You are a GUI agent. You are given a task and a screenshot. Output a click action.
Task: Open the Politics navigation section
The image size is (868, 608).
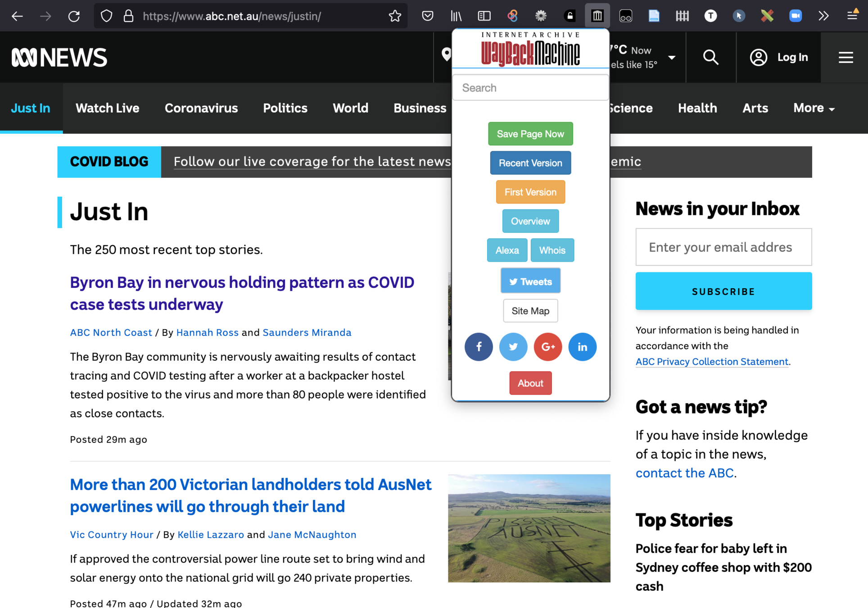click(285, 108)
